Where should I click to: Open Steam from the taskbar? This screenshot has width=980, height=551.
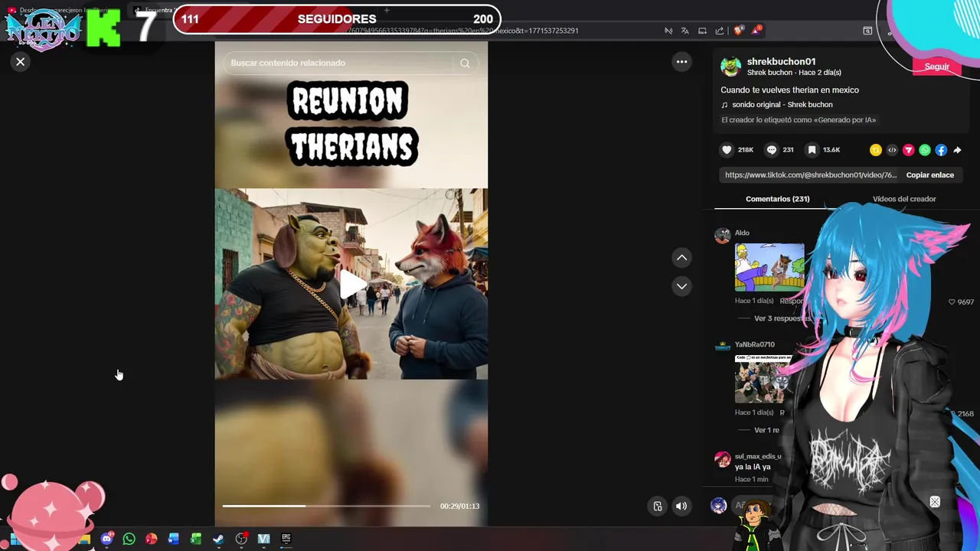tap(218, 539)
